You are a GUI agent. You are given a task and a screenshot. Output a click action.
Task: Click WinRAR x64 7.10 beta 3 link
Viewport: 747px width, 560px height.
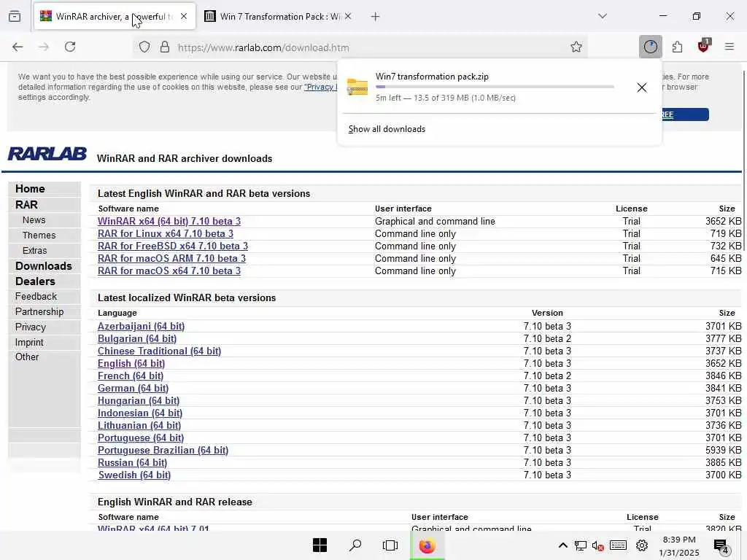pyautogui.click(x=169, y=222)
